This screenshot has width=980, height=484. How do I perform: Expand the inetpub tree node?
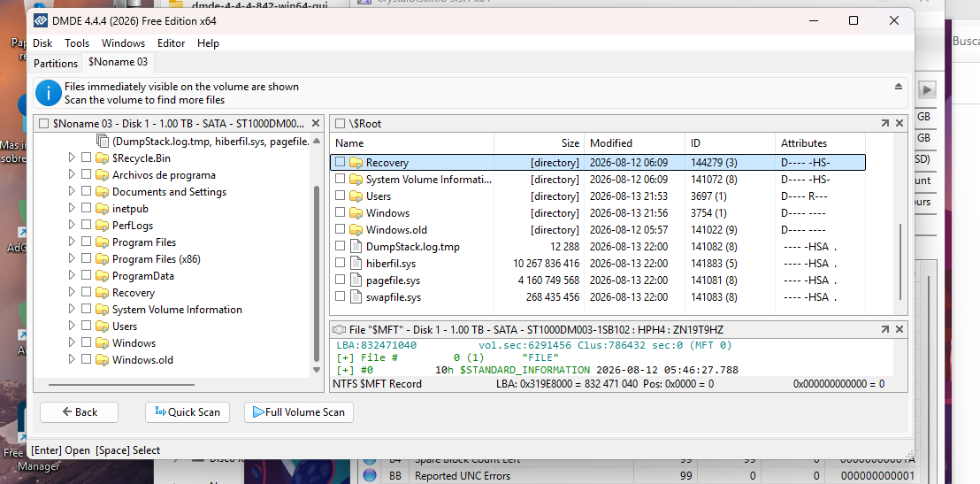(72, 208)
